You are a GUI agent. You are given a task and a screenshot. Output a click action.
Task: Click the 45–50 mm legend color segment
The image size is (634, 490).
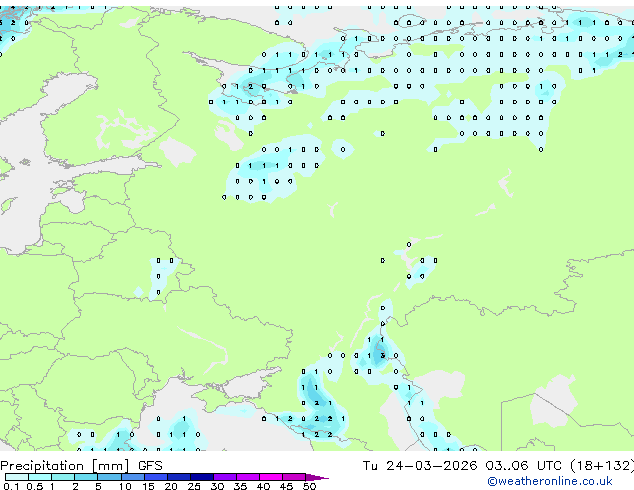(294, 477)
